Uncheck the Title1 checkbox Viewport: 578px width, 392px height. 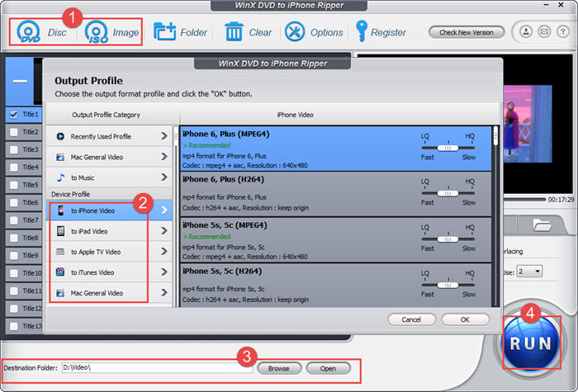(14, 115)
